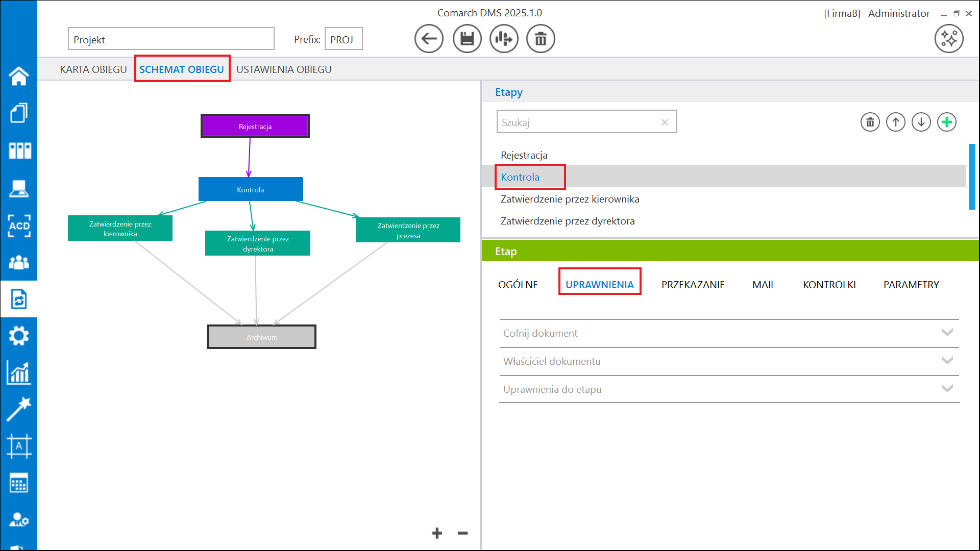980x551 pixels.
Task: Zoom out the diagram with minus
Action: (x=463, y=533)
